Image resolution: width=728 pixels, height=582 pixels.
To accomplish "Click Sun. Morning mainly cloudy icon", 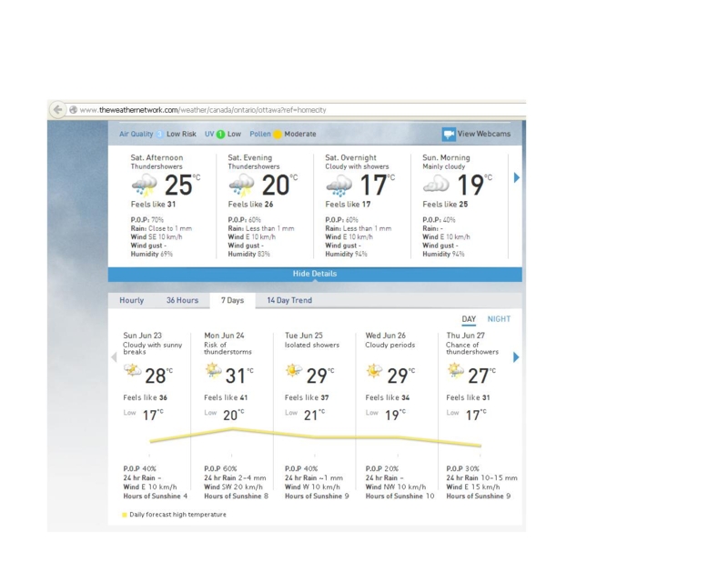I will [437, 186].
